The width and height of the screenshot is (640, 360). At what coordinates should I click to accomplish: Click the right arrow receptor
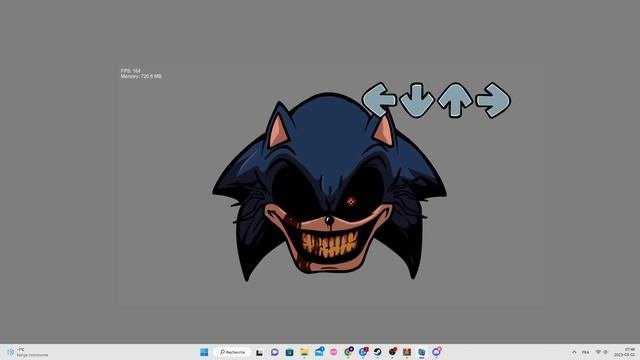493,100
